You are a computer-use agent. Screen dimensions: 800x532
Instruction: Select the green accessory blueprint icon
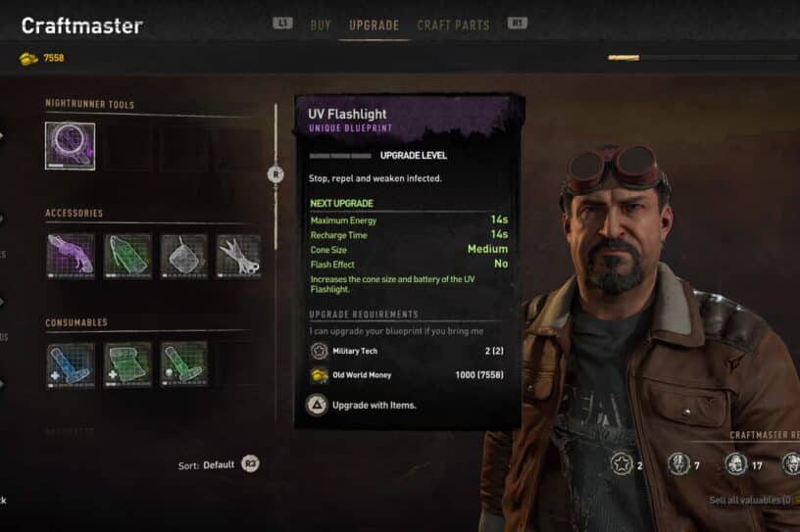pos(127,256)
